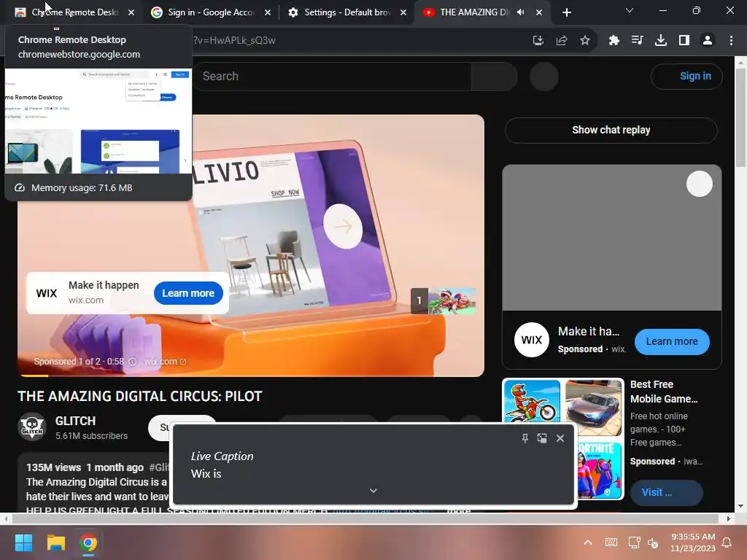
Task: Click the muted volume tray icon
Action: 653,542
